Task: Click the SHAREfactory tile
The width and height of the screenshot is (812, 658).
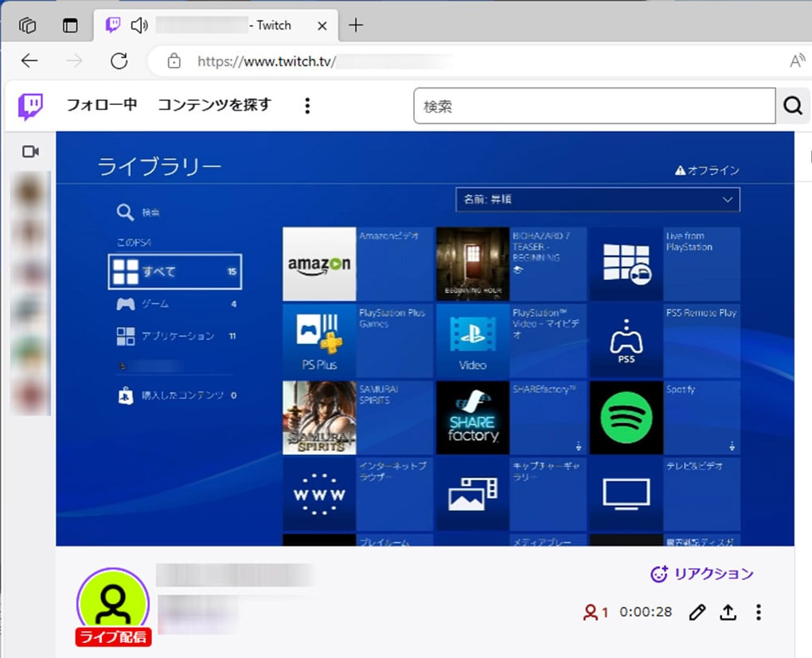Action: (x=511, y=417)
